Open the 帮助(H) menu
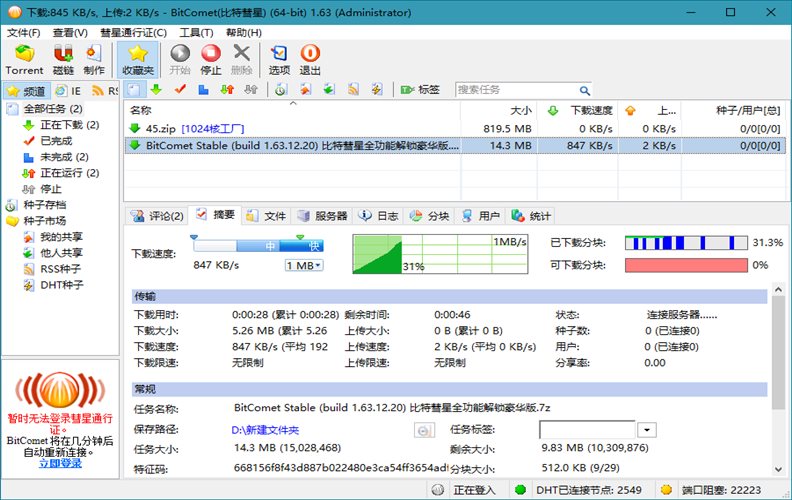This screenshot has height=500, width=792. [x=243, y=33]
